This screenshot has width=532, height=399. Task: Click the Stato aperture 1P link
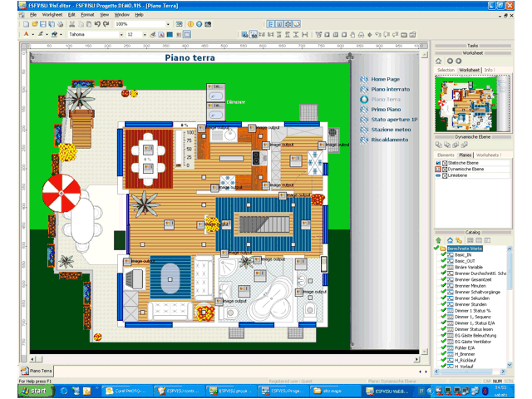point(394,120)
